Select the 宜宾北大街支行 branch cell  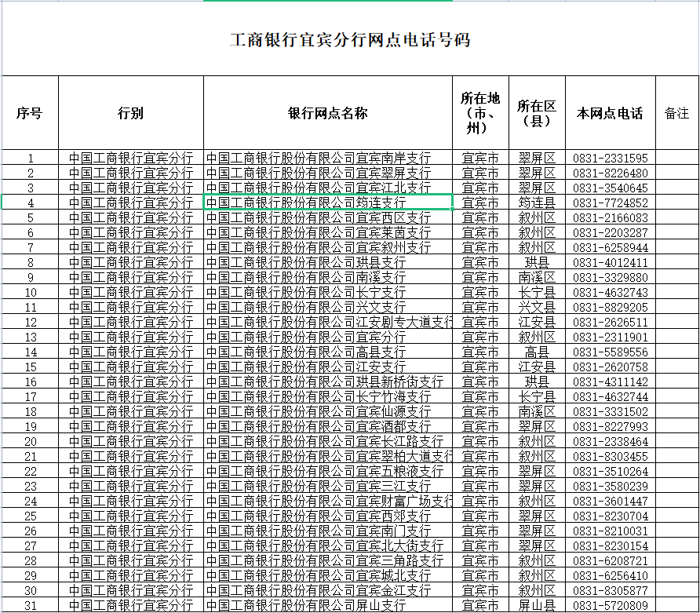[328, 546]
